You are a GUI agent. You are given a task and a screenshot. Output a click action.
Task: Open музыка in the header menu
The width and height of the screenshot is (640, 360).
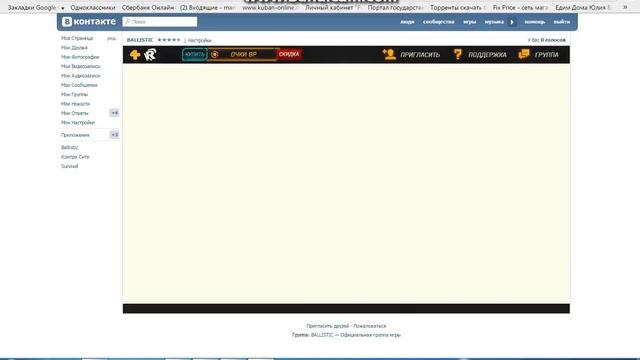tap(494, 22)
